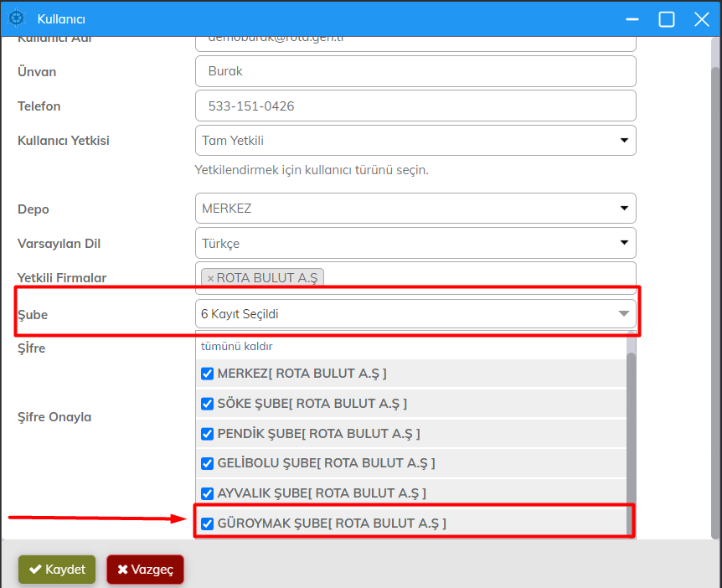Click the Kullanıcı window logo icon
722x588 pixels.
tap(17, 18)
